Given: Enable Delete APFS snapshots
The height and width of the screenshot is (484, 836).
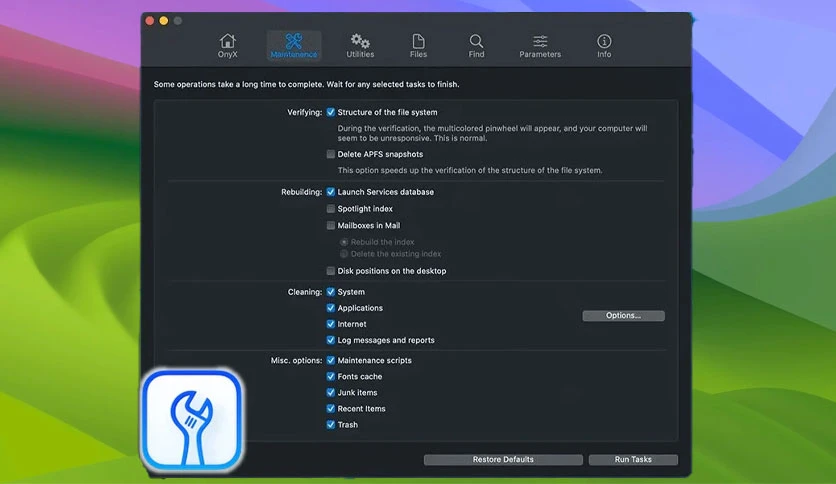Looking at the screenshot, I should pyautogui.click(x=331, y=154).
